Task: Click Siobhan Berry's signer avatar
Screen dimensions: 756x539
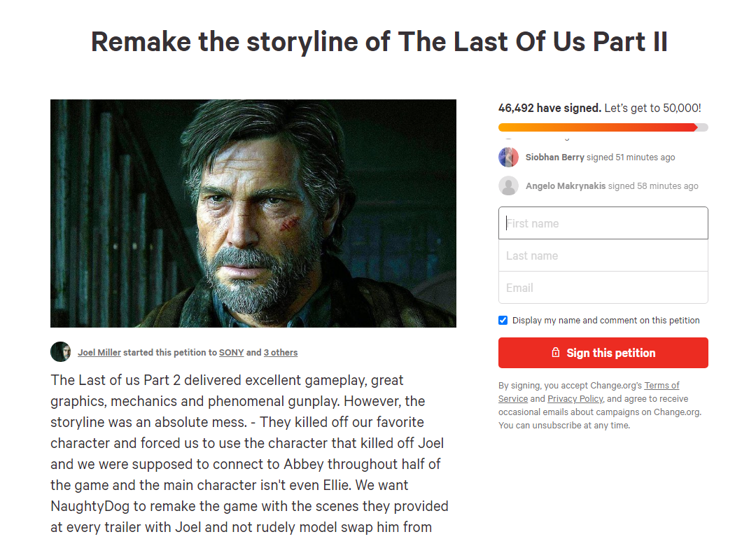Action: [508, 157]
